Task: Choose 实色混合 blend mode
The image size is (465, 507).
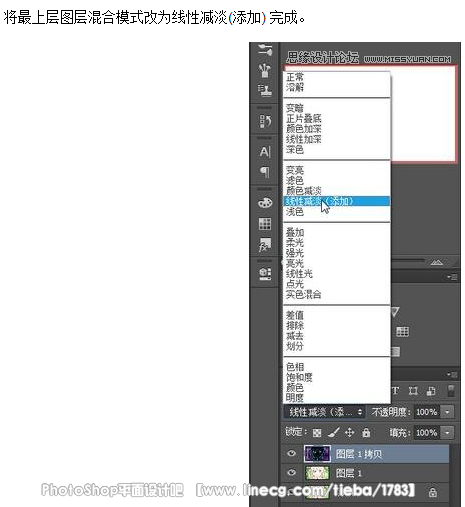Action: (304, 294)
